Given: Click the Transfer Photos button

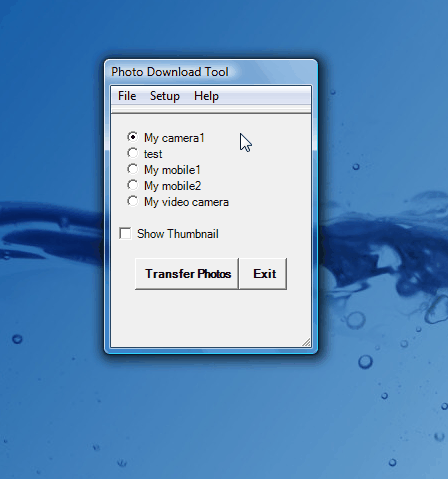Looking at the screenshot, I should (187, 274).
